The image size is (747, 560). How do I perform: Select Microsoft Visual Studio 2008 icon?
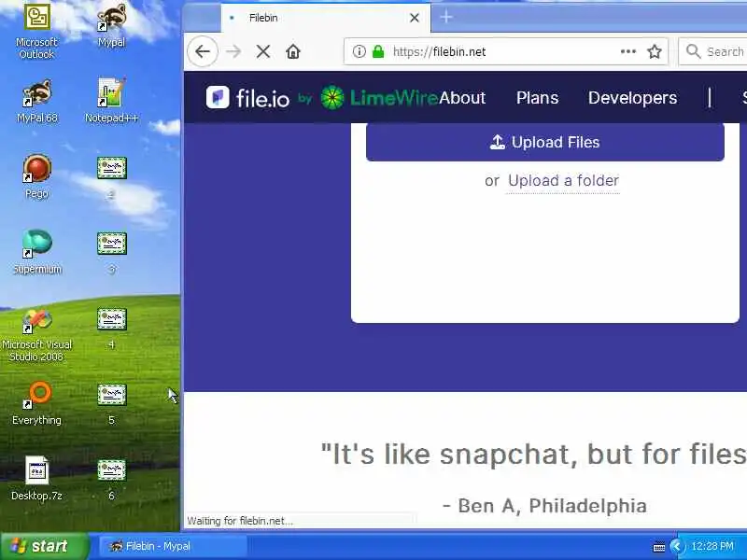tap(36, 335)
